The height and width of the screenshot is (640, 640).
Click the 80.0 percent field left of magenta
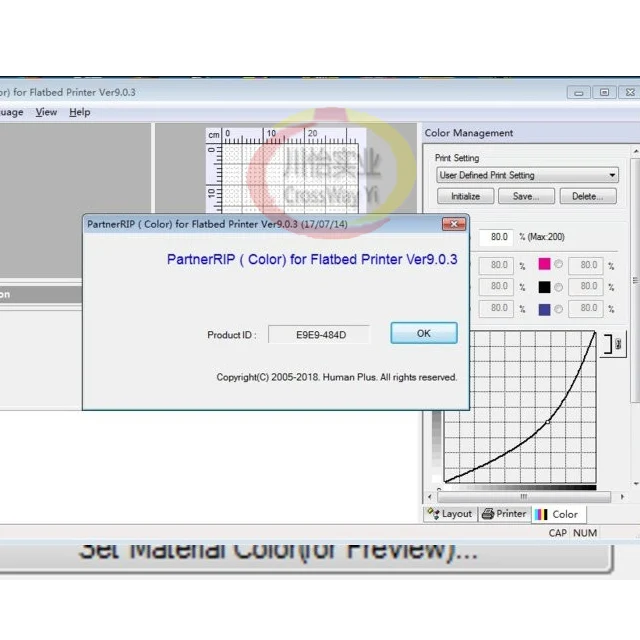(x=496, y=265)
